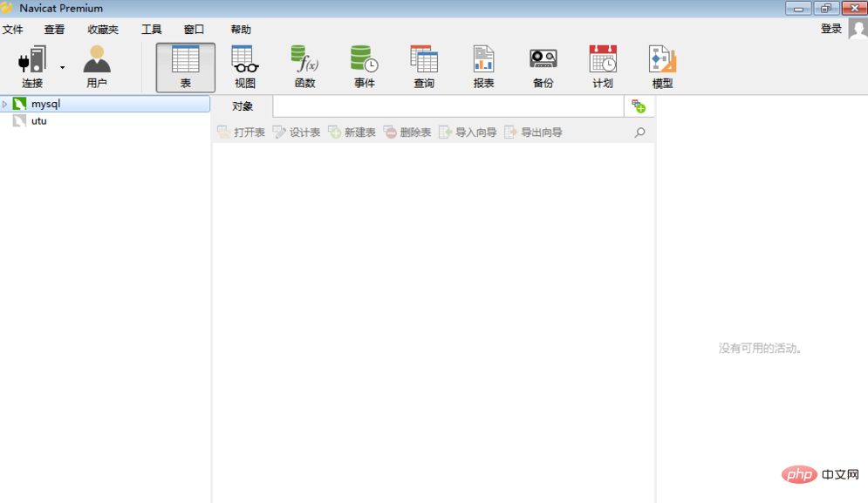Open the 计划 schedule section
This screenshot has width=868, height=503.
[603, 67]
